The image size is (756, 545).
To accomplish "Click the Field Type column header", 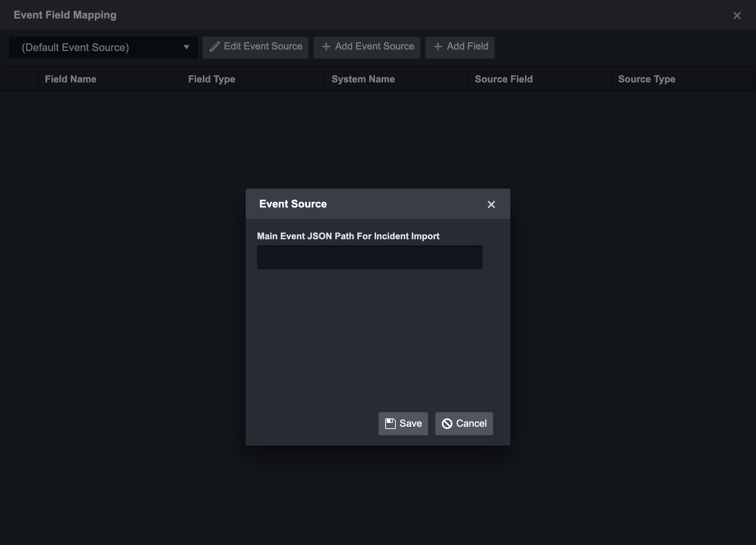I will click(212, 79).
